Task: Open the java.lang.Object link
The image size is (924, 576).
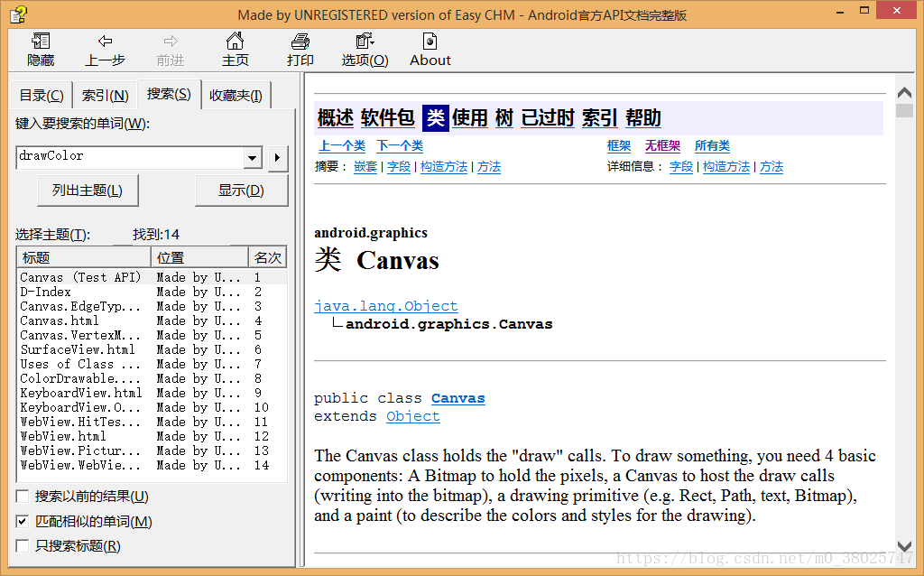Action: (x=386, y=306)
